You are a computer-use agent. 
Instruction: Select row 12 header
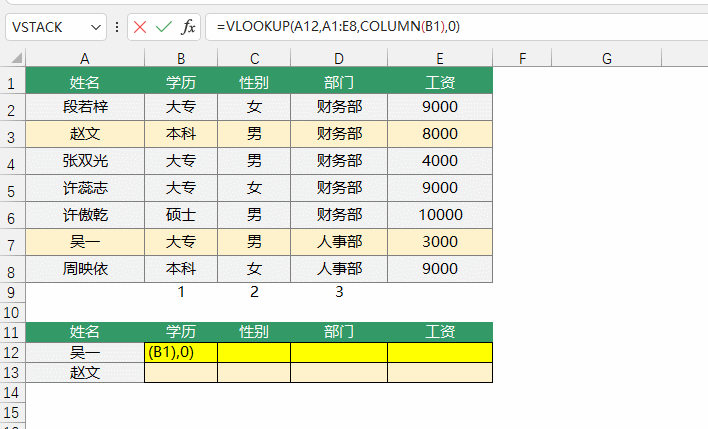[12, 352]
